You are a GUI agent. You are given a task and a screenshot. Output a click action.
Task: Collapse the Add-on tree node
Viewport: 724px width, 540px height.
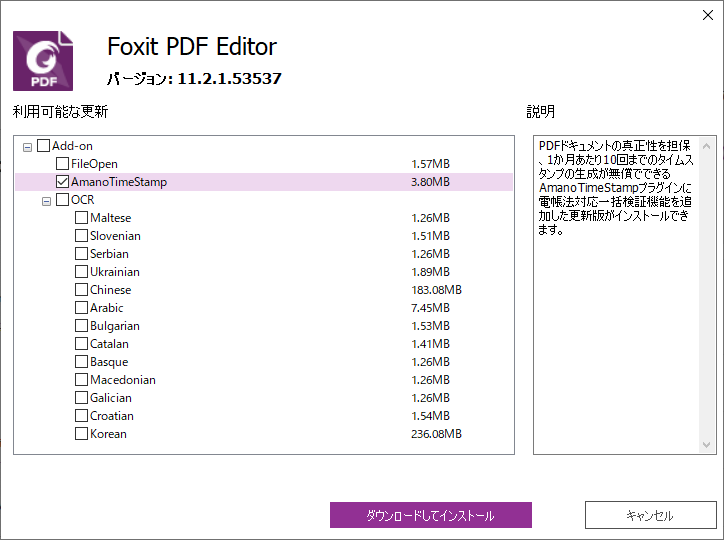[x=27, y=147]
